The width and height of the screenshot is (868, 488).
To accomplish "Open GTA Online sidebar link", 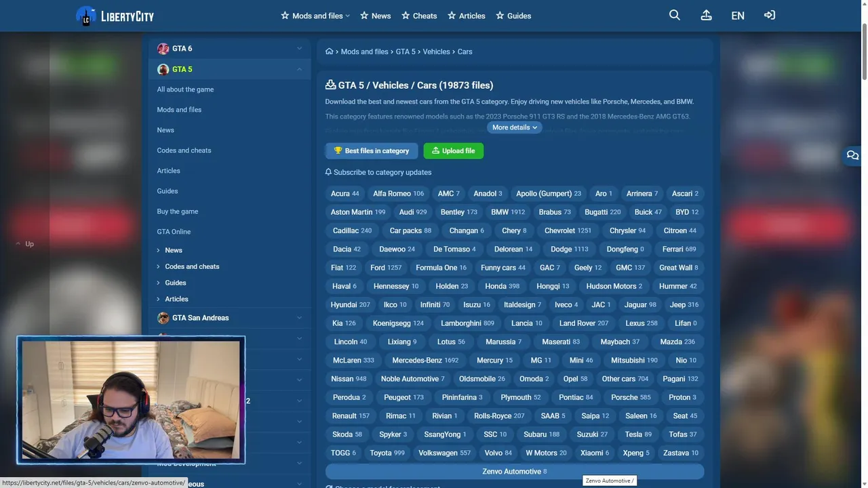I will pos(174,232).
